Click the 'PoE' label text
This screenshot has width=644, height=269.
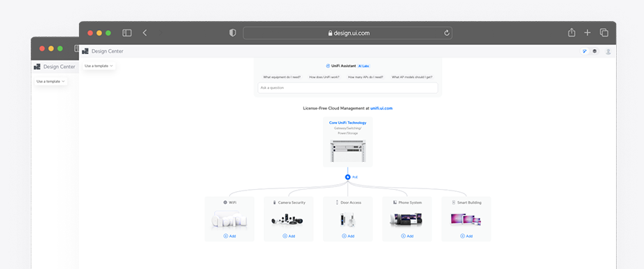coord(355,177)
